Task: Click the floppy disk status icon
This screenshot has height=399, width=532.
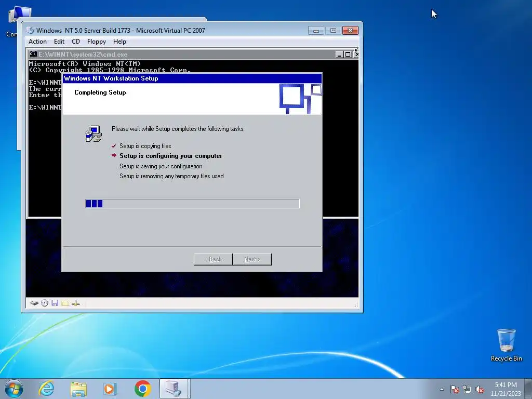Action: (55, 303)
